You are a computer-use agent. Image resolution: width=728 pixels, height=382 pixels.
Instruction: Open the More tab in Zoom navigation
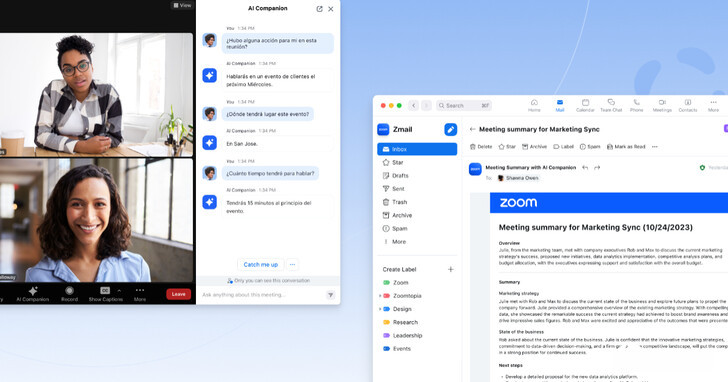coord(713,105)
